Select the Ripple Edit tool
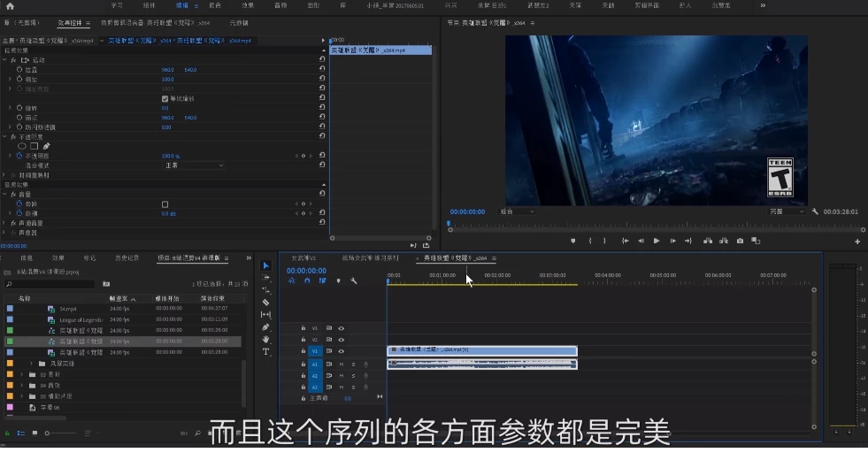 [x=265, y=290]
